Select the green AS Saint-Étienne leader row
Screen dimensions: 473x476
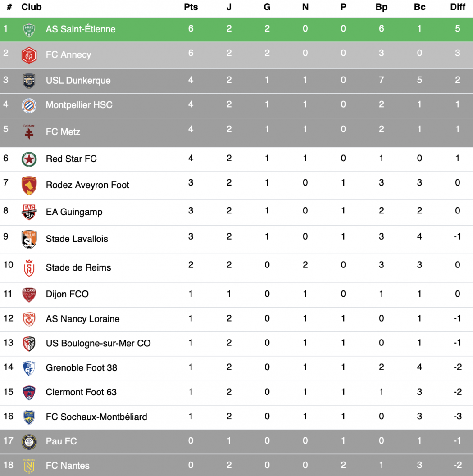(236, 30)
